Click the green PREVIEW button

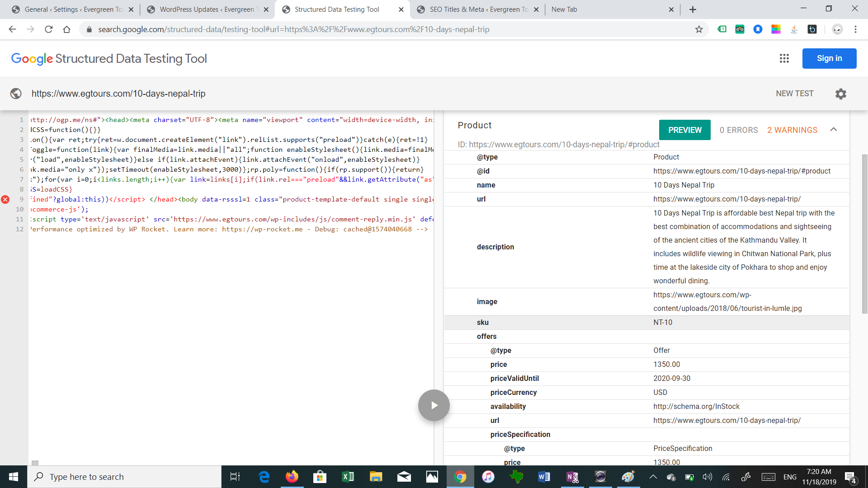click(685, 130)
